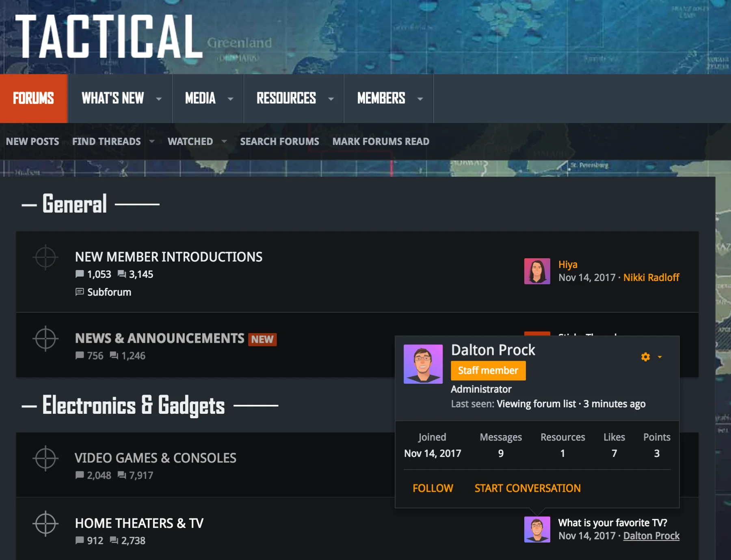Open the "Hiya" thread link
This screenshot has width=731, height=560.
coord(567,264)
